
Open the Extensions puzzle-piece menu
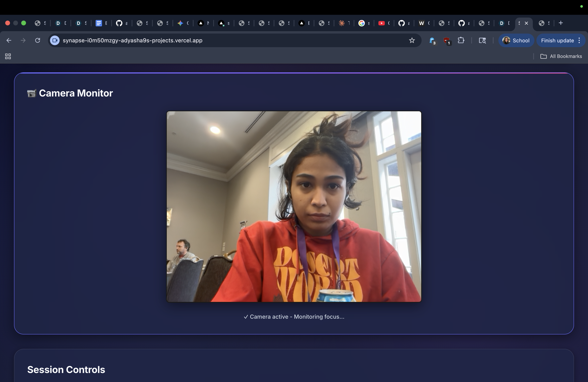coord(461,41)
